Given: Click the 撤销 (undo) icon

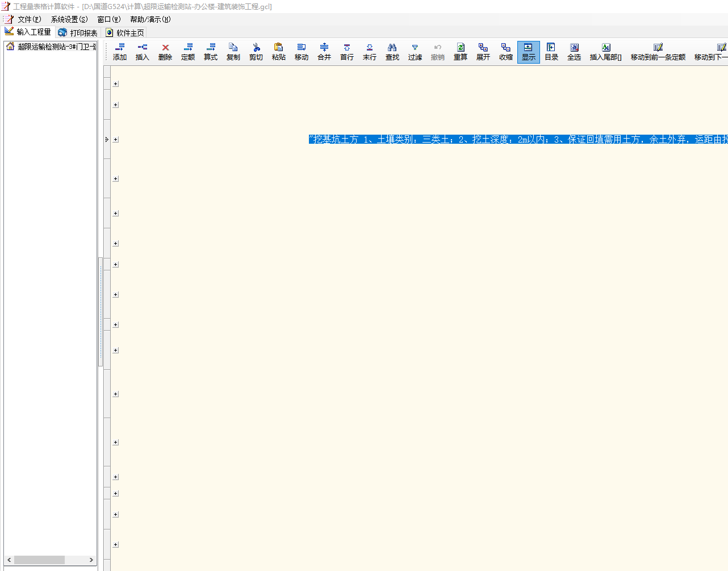Looking at the screenshot, I should (438, 52).
